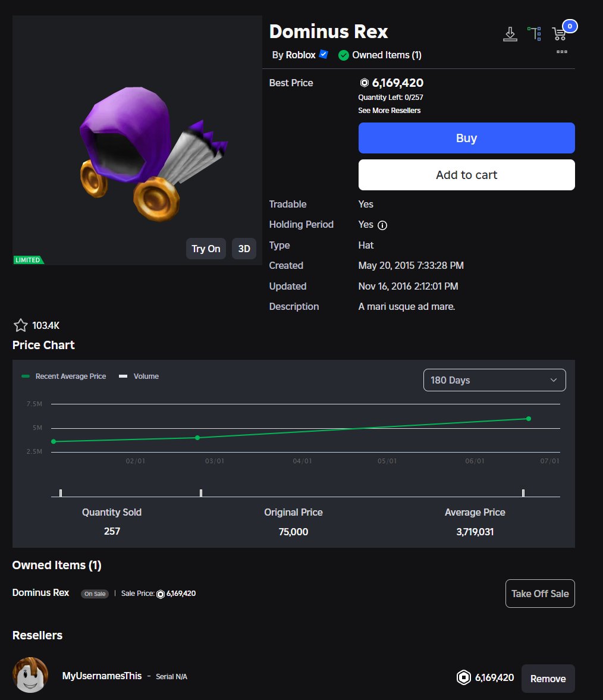
Task: Open the tree hierarchy icon beside the cart
Action: click(x=534, y=33)
